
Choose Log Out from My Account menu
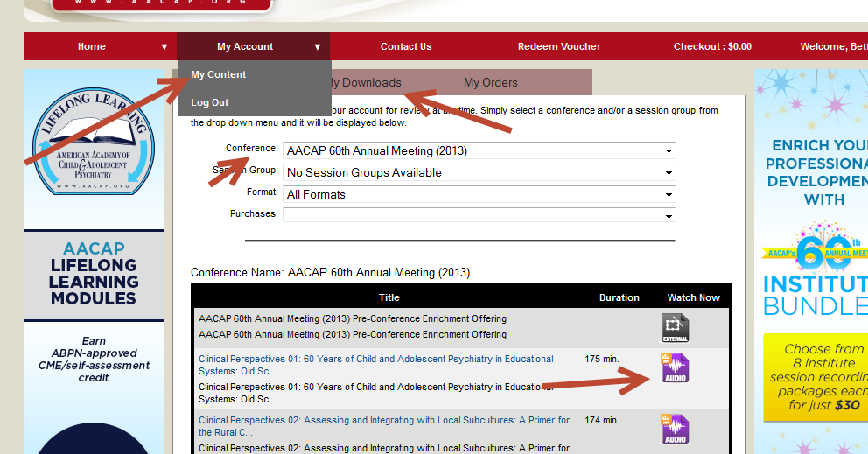[210, 103]
